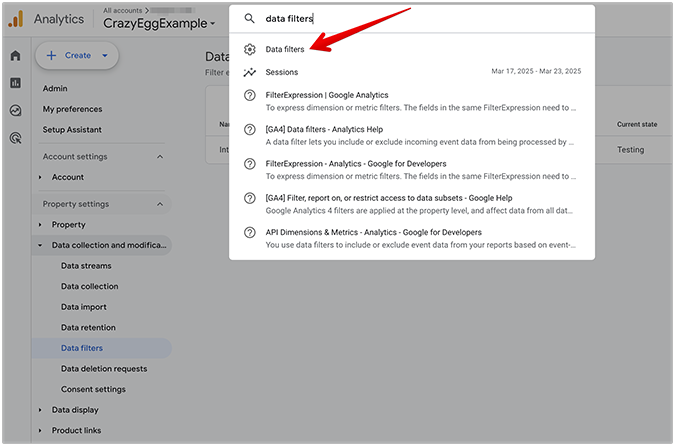Click the Sessions sparkline icon
Viewport: 675px width, 446px height.
click(x=250, y=72)
